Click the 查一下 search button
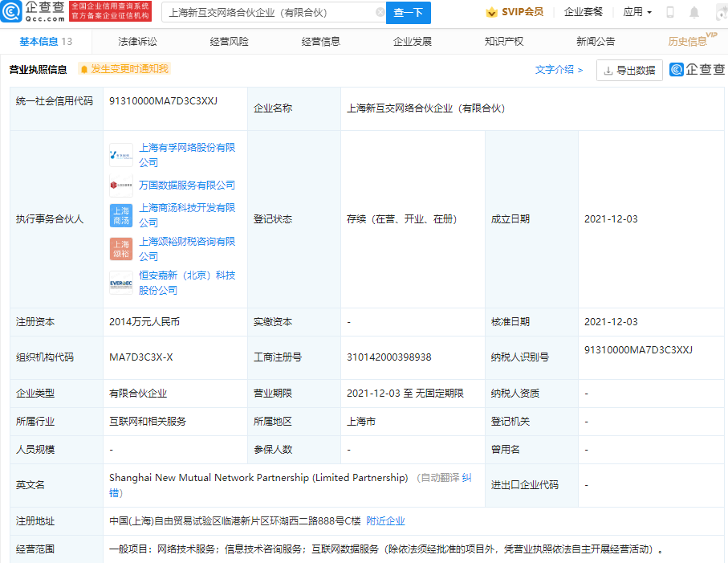 click(x=408, y=13)
